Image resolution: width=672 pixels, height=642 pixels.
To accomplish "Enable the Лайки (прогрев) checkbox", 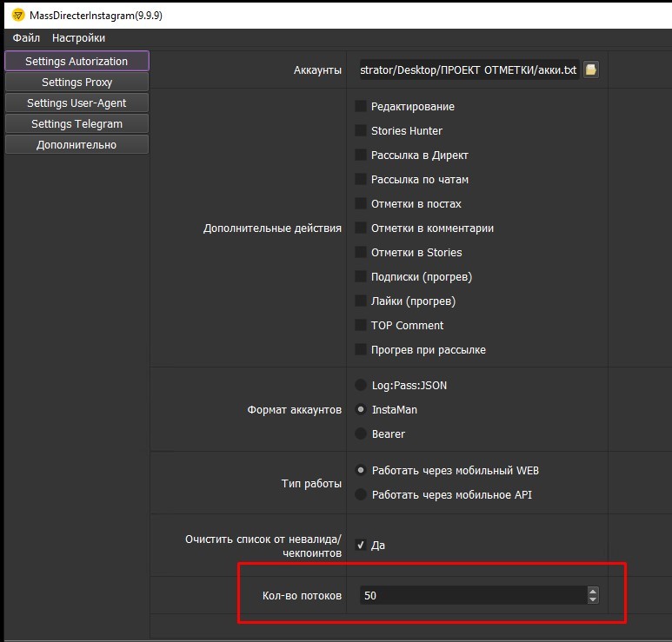I will [361, 301].
